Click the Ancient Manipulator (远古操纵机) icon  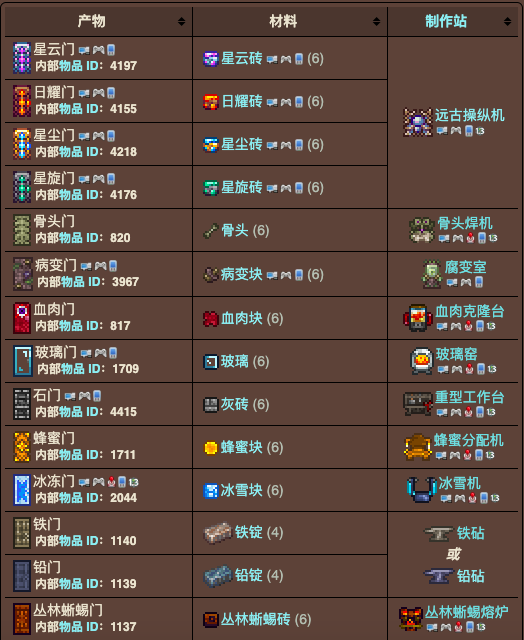(x=417, y=122)
